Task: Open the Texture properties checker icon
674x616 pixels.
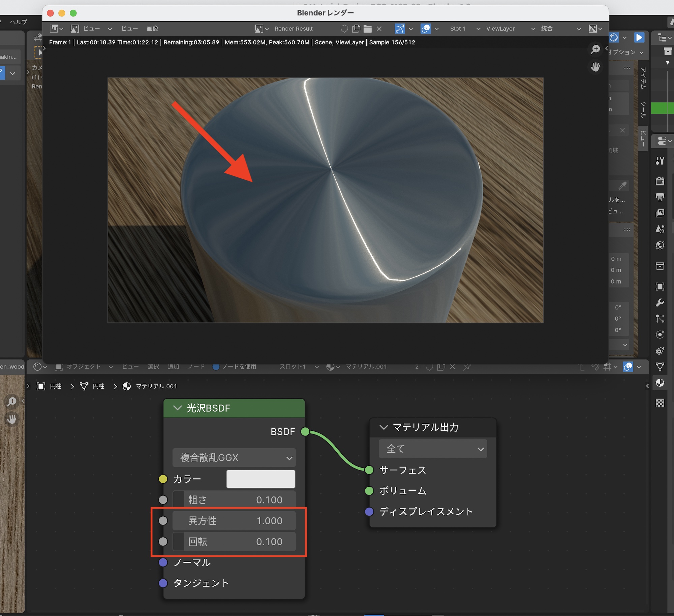Action: click(x=660, y=403)
